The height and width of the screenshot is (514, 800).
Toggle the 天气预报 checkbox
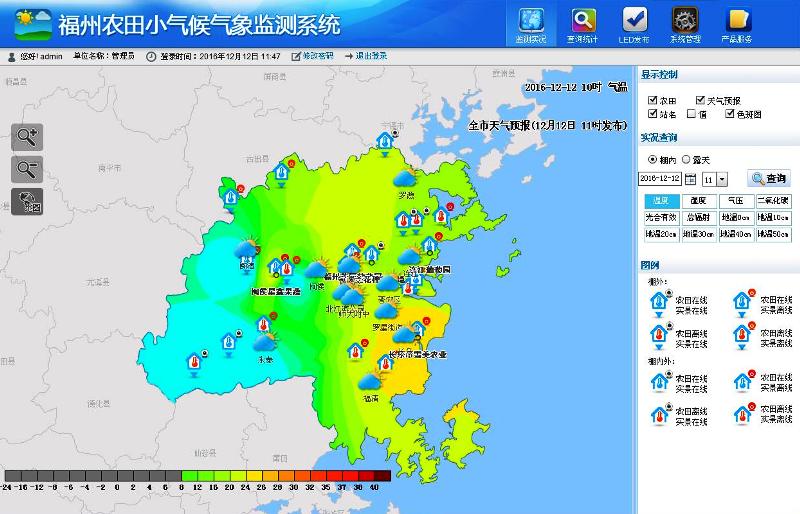[700, 101]
